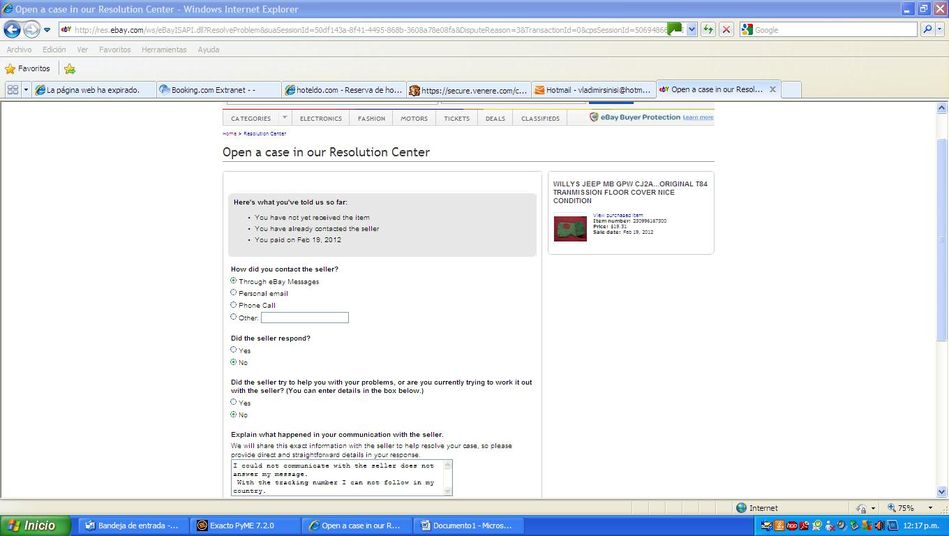Click the page vertical scrollbar thumb
This screenshot has height=536, width=949.
tap(941, 239)
